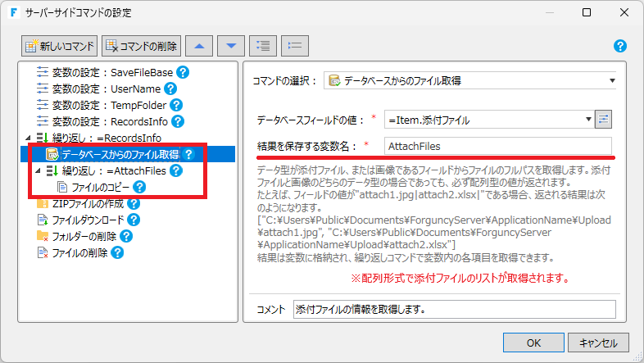Viewport: 644px width, 363px height.
Task: Click help icon beside ZIPファイルの作成
Action: [x=134, y=203]
